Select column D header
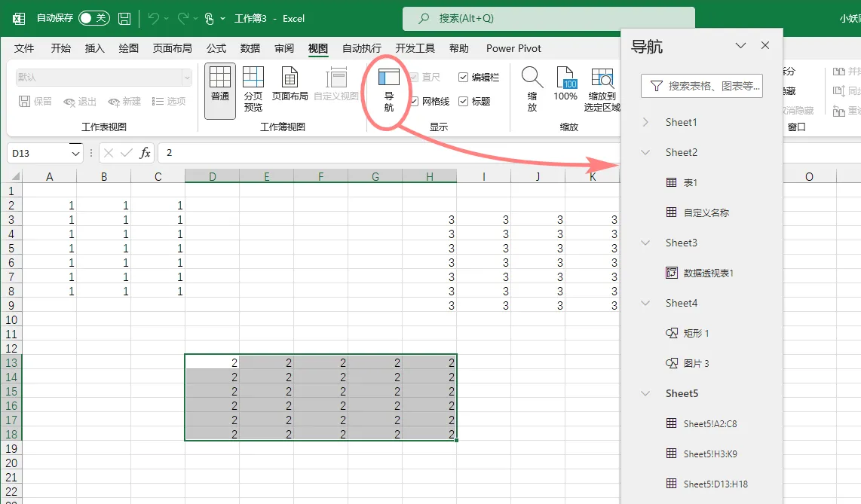The image size is (861, 504). point(212,176)
